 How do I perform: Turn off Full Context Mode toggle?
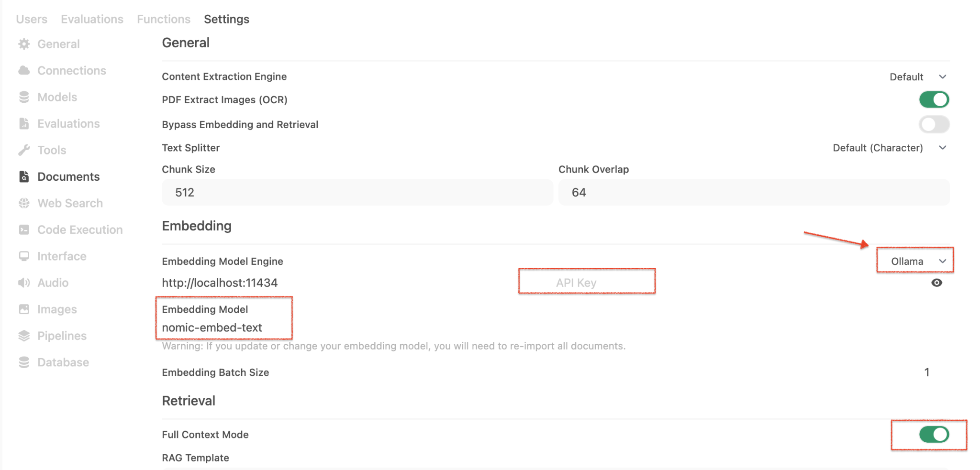click(x=934, y=434)
